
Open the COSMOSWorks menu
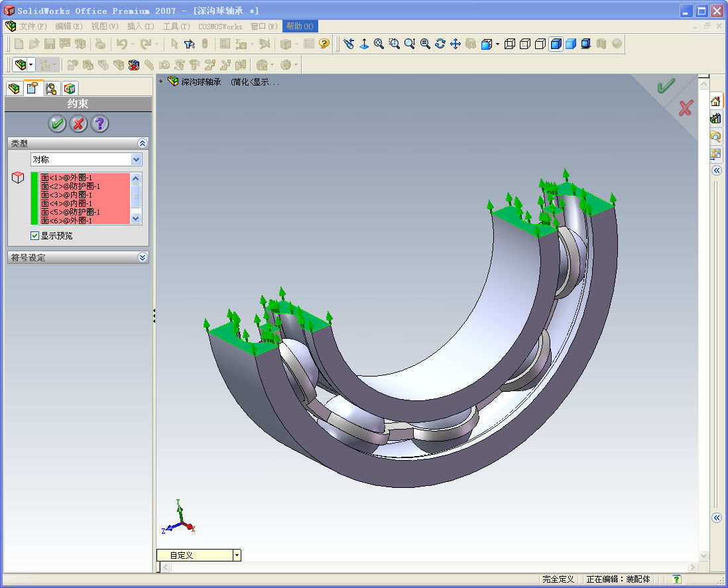click(220, 27)
